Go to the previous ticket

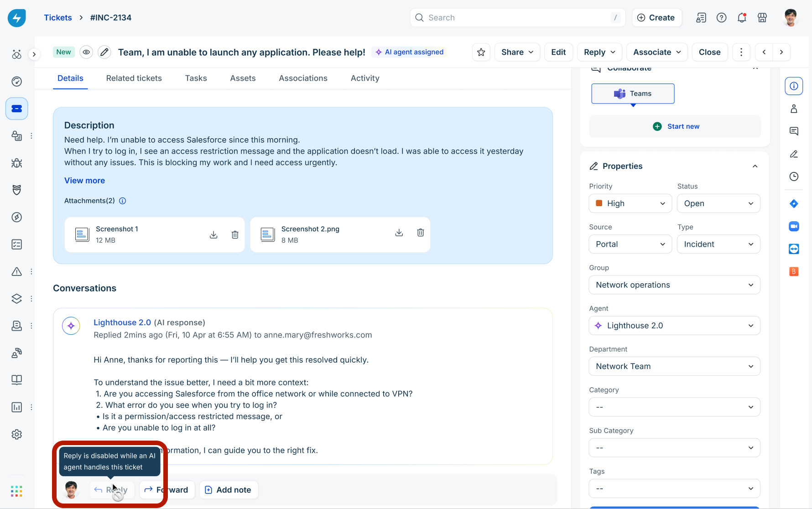[x=764, y=52]
